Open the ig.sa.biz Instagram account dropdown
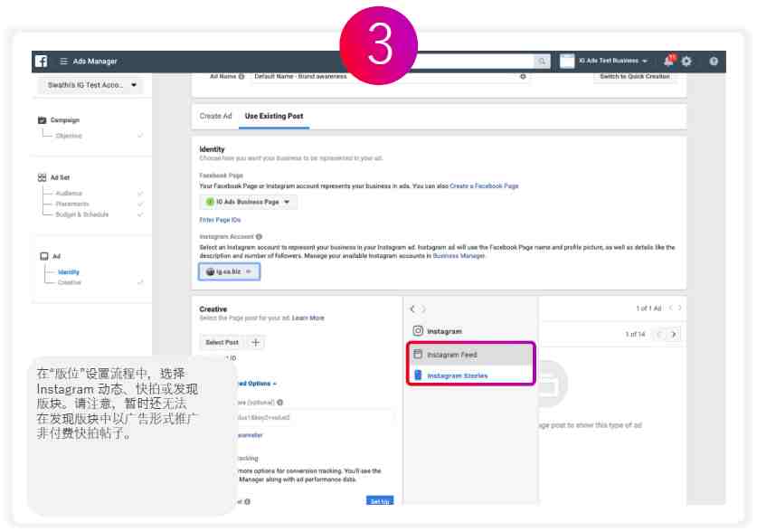The width and height of the screenshot is (757, 532). pos(230,271)
